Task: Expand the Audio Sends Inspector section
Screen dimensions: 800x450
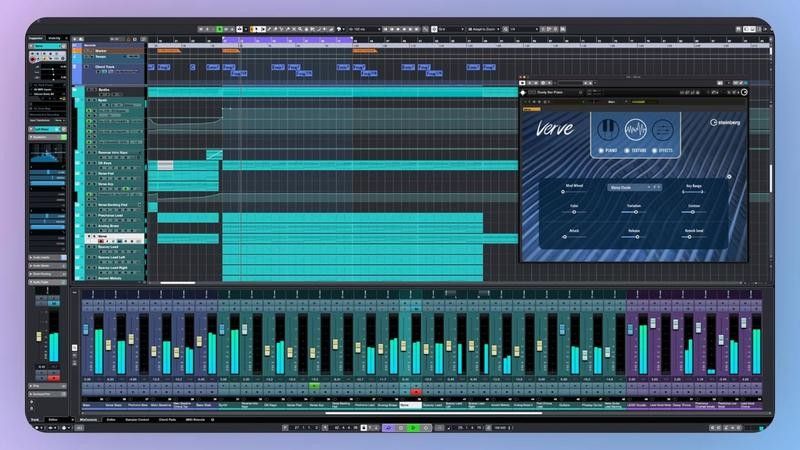Action: (x=47, y=266)
